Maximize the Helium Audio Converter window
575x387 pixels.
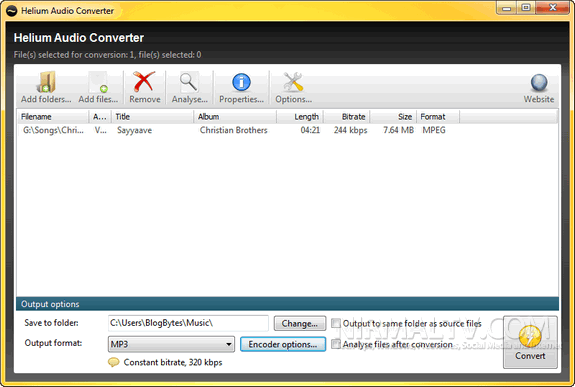(x=526, y=8)
